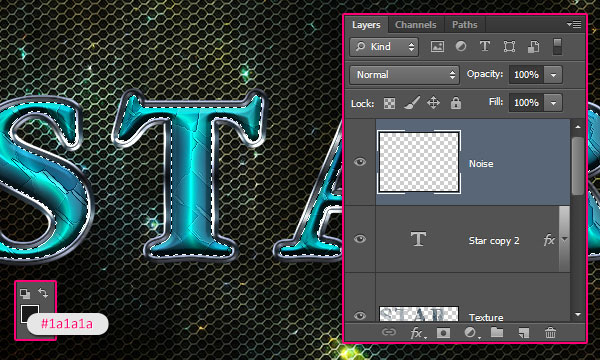Open the Fill slider dropdown arrow
The image size is (600, 360).
(553, 103)
